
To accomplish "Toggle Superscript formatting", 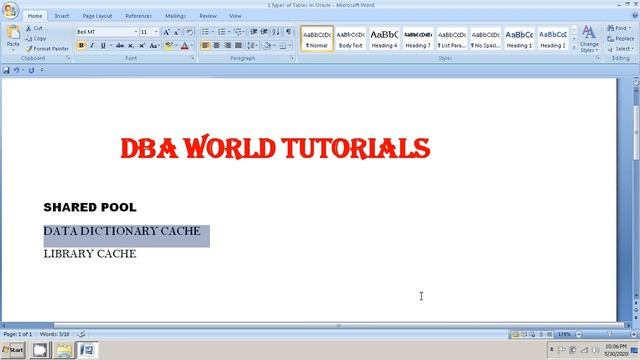I will [142, 46].
